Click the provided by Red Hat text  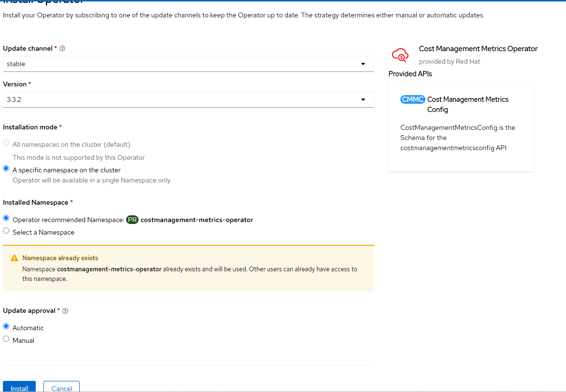[450, 61]
